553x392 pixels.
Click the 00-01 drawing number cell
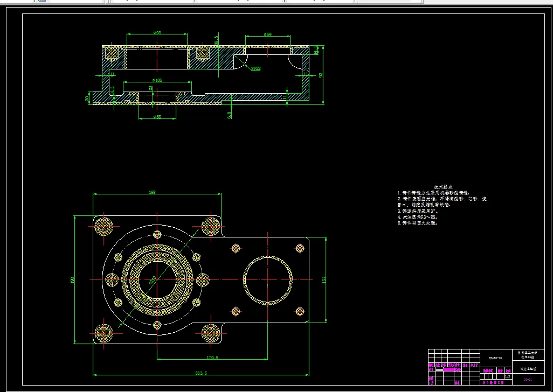pos(528,380)
